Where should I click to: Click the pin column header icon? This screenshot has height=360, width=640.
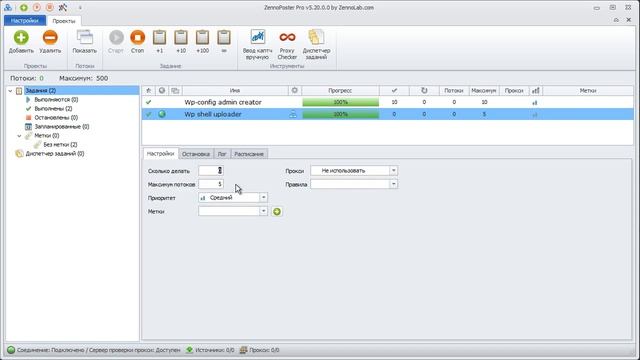149,91
